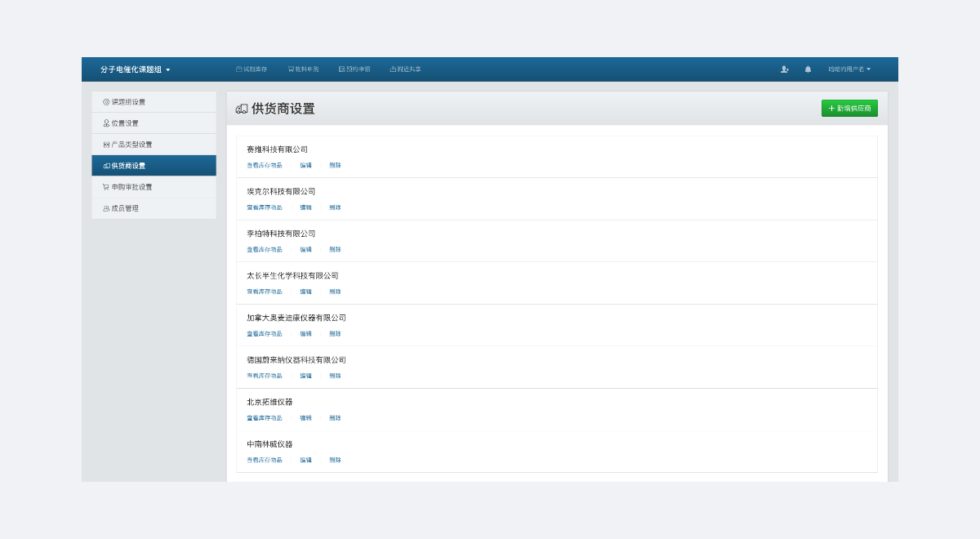Edit supplier 赛维科技有限公司
The width and height of the screenshot is (980, 539).
(x=305, y=165)
